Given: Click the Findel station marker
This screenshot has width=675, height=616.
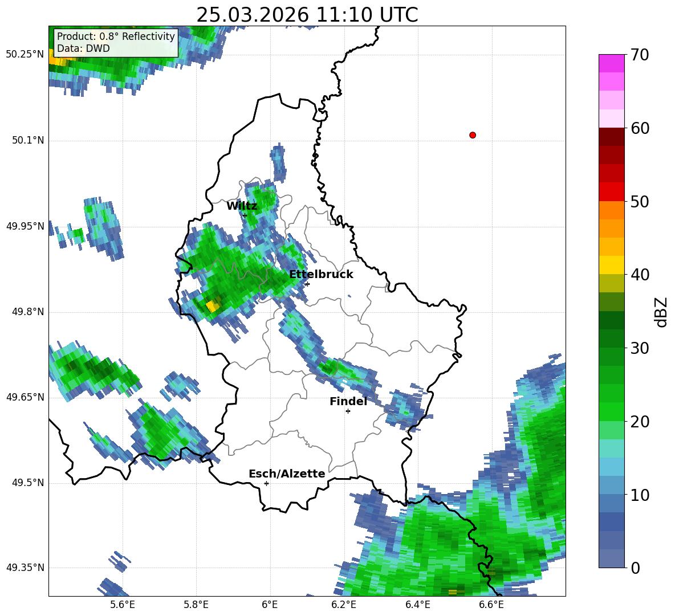Looking at the screenshot, I should click(x=348, y=411).
